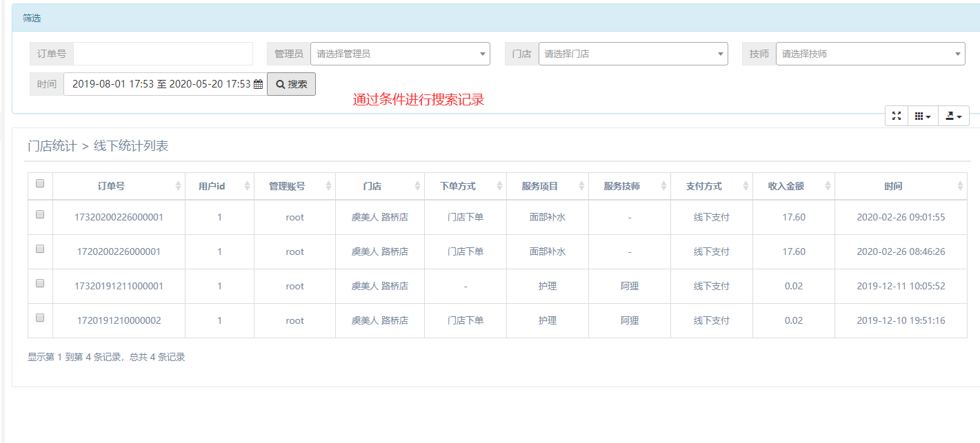Check row for order 17320191211000001

(x=40, y=283)
